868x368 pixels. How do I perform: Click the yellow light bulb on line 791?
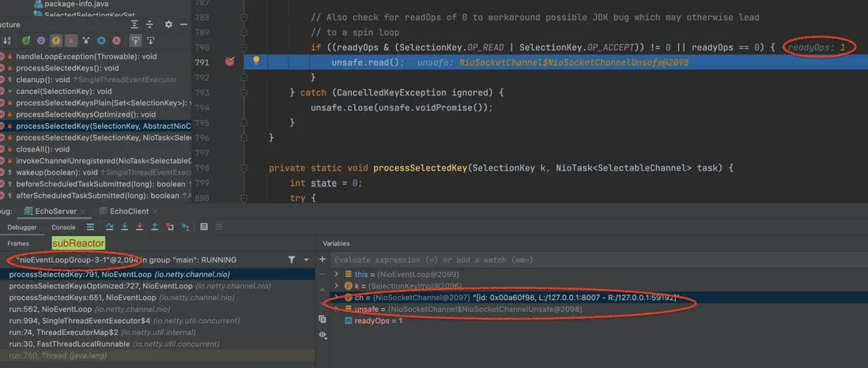pos(256,61)
